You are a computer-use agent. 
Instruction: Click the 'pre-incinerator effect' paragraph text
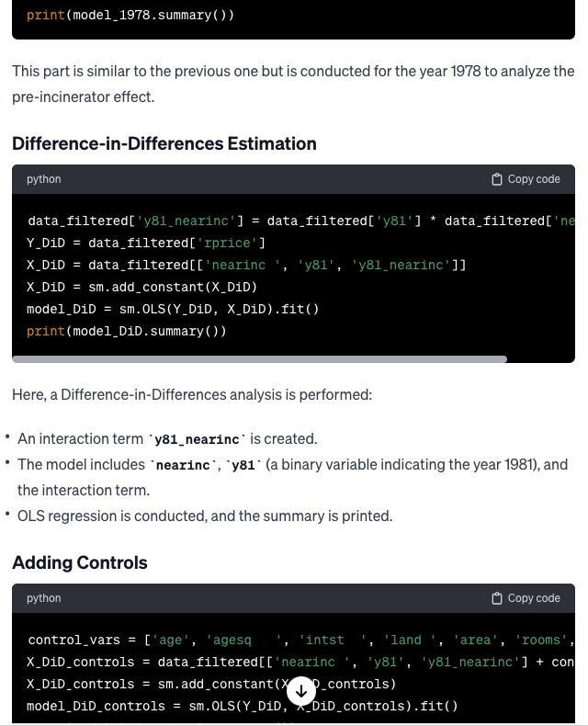[84, 96]
